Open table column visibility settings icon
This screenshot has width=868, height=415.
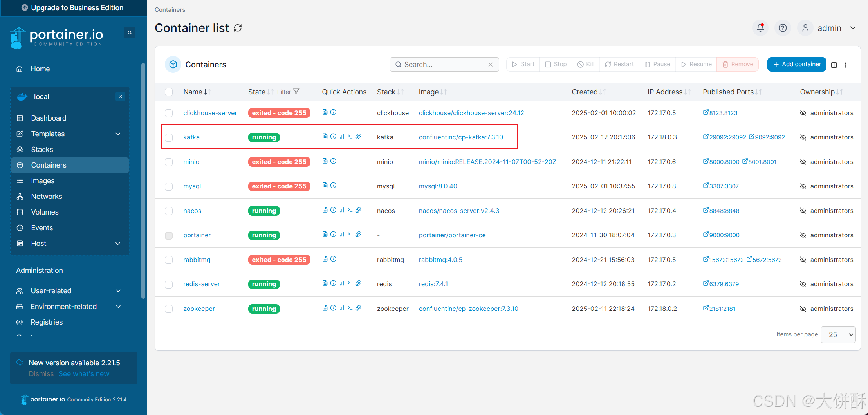point(834,65)
